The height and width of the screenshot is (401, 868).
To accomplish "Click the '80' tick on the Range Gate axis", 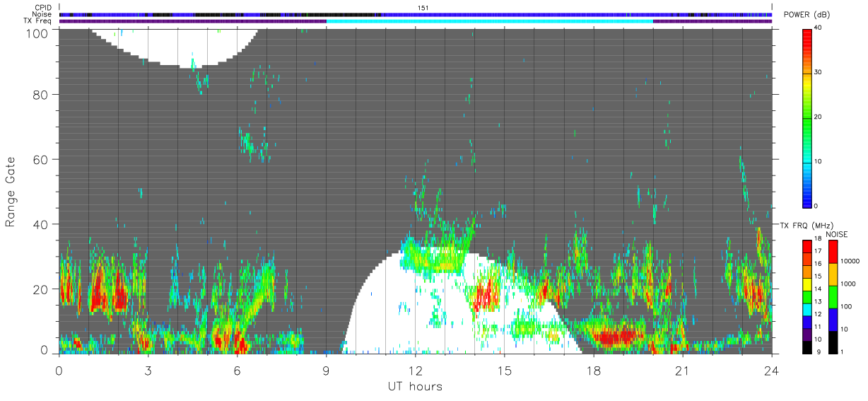I will click(40, 94).
